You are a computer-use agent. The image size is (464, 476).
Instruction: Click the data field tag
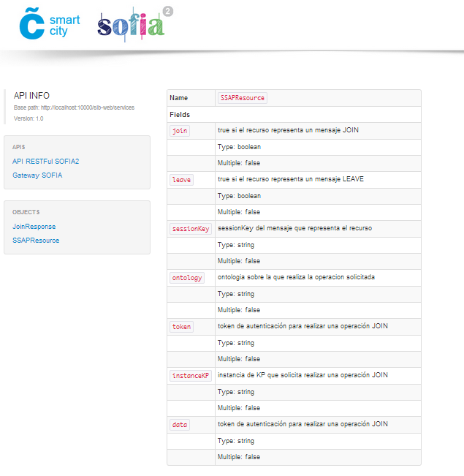179,425
